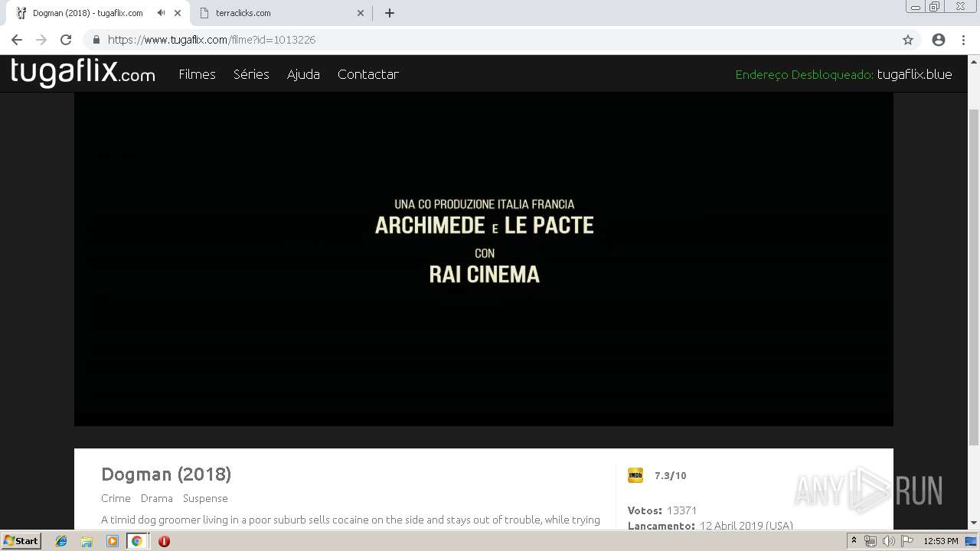Viewport: 980px width, 551px height.
Task: Open the Ajuda page
Action: [303, 74]
